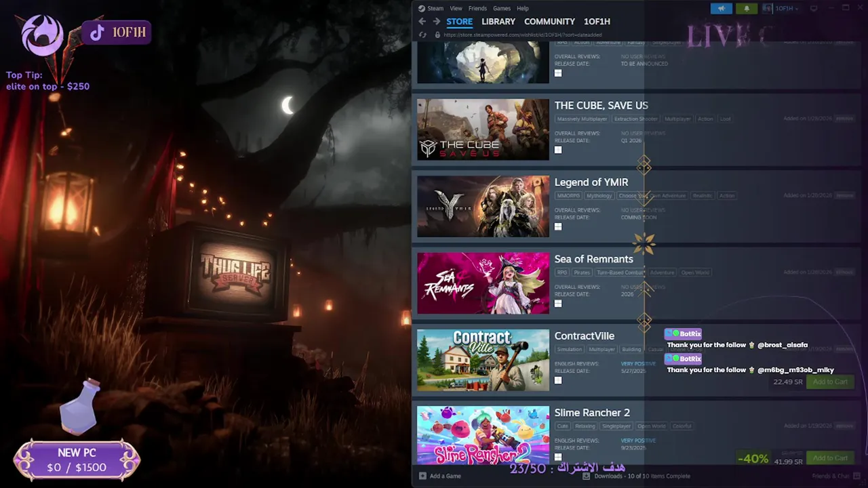Open the Games menu
Viewport: 868px width, 488px height.
point(502,8)
